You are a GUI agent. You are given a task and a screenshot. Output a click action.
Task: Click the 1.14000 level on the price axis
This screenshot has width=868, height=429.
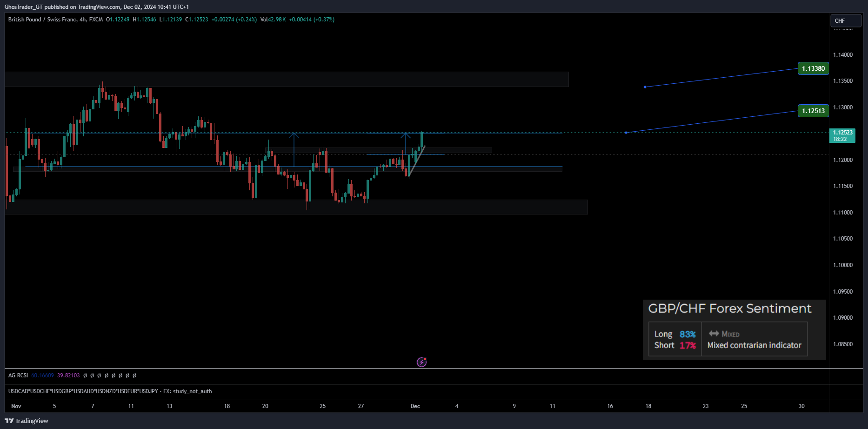pyautogui.click(x=843, y=55)
